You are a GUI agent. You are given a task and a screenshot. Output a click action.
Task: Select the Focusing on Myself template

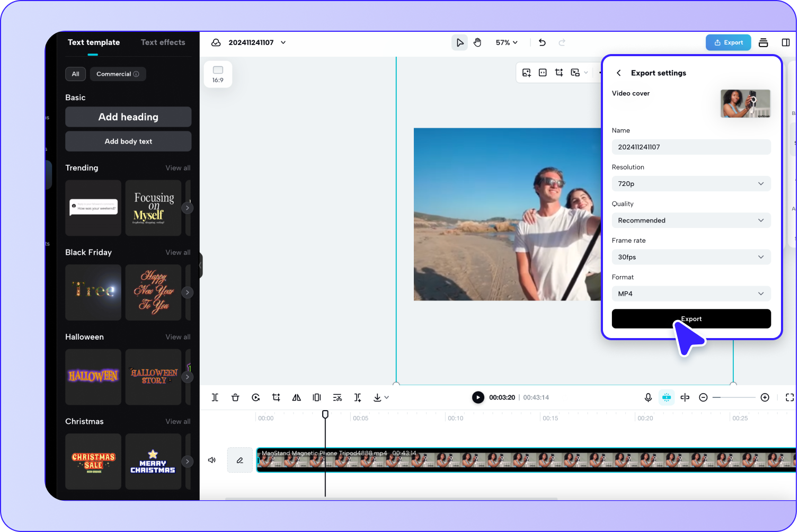pos(154,208)
